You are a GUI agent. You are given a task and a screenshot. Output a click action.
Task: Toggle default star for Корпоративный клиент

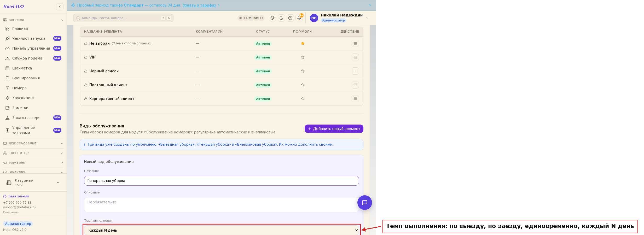[303, 99]
